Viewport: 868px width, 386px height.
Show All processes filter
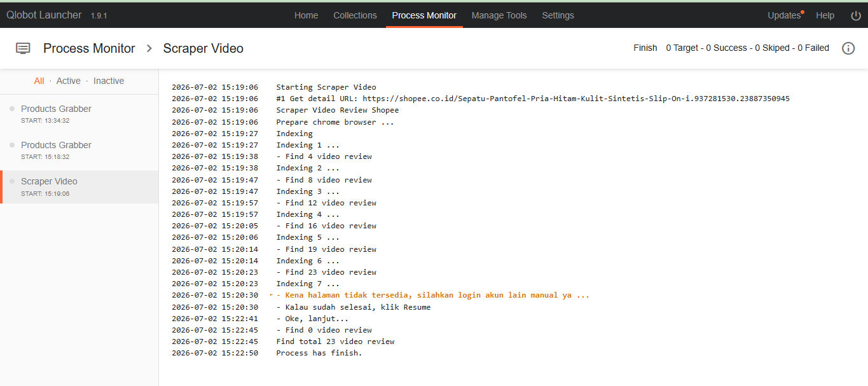39,81
